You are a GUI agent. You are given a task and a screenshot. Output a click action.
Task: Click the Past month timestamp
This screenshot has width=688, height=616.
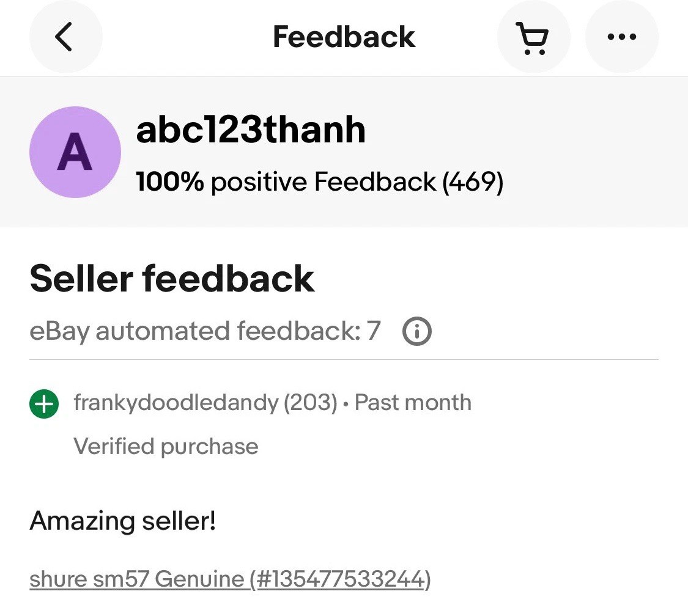point(413,402)
